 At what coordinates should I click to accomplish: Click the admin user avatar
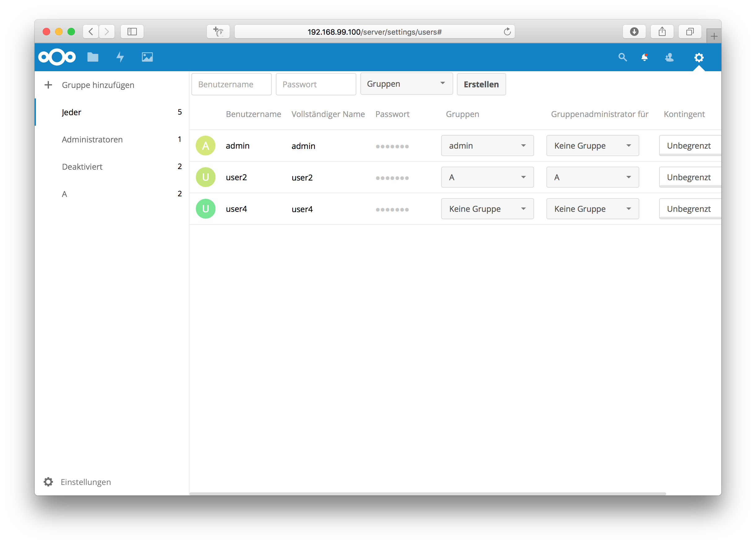point(205,146)
